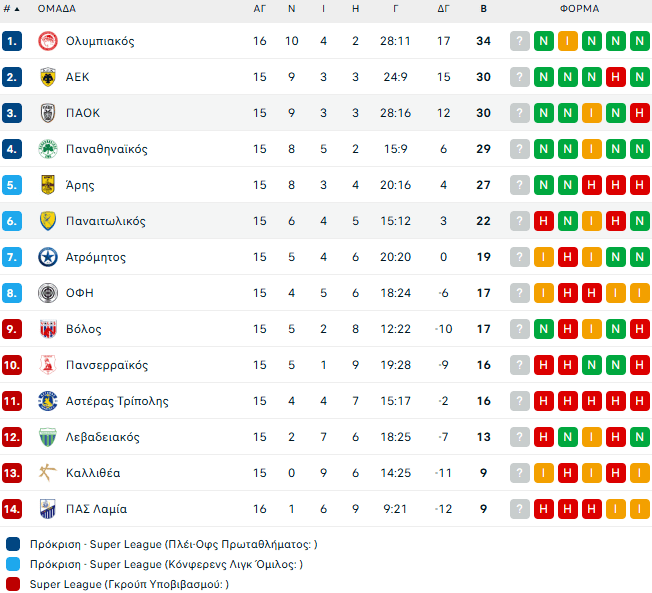Click the dark blue championship playoff legend swatch

12,544
